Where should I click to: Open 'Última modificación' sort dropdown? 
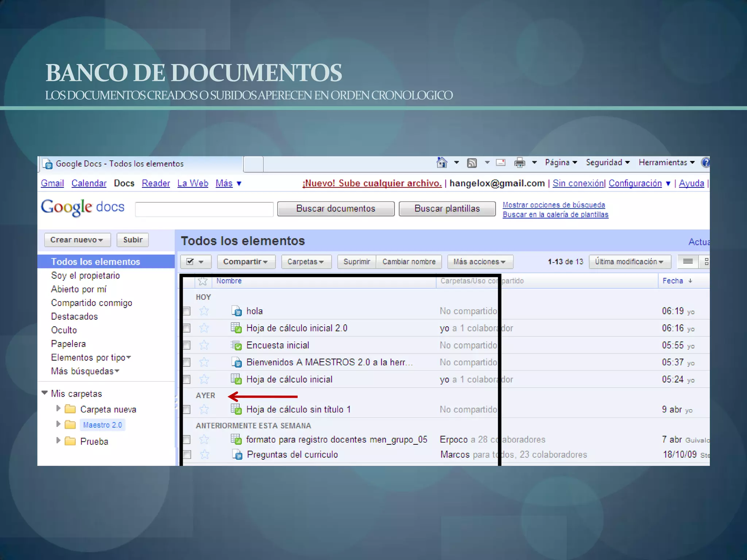[630, 262]
